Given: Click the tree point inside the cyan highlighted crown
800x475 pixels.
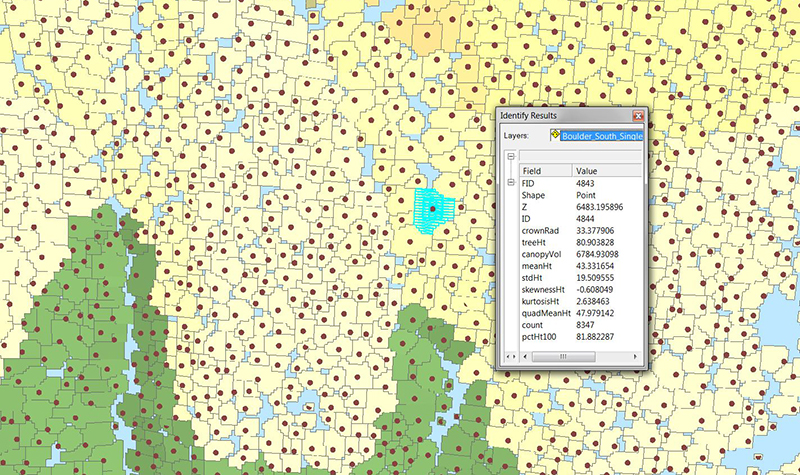Looking at the screenshot, I should coord(433,209).
